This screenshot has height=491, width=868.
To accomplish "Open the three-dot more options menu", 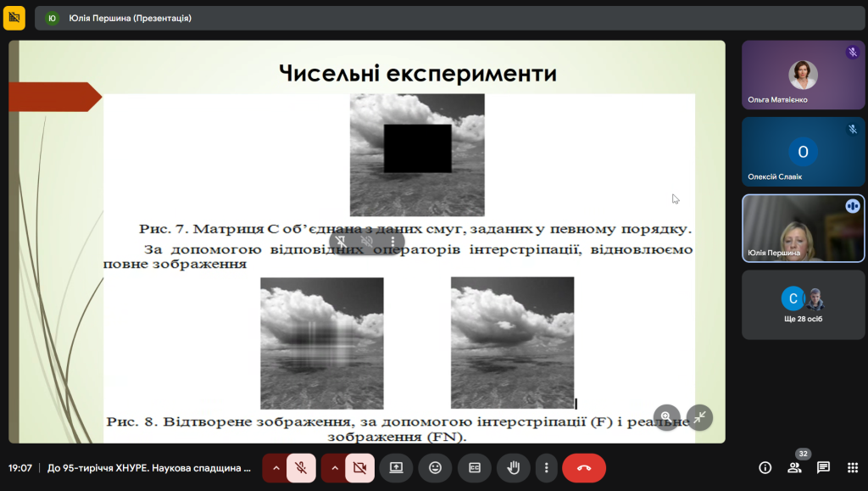I will [x=546, y=467].
